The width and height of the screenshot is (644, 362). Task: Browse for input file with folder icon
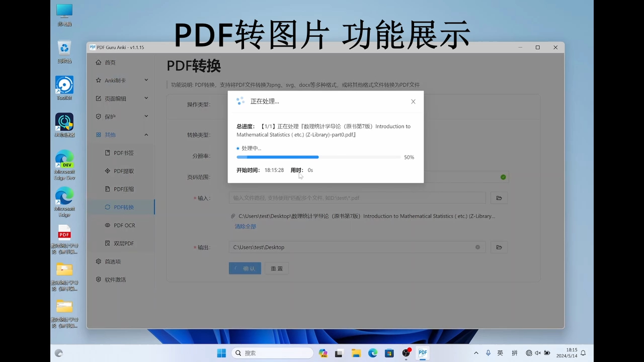(x=499, y=198)
